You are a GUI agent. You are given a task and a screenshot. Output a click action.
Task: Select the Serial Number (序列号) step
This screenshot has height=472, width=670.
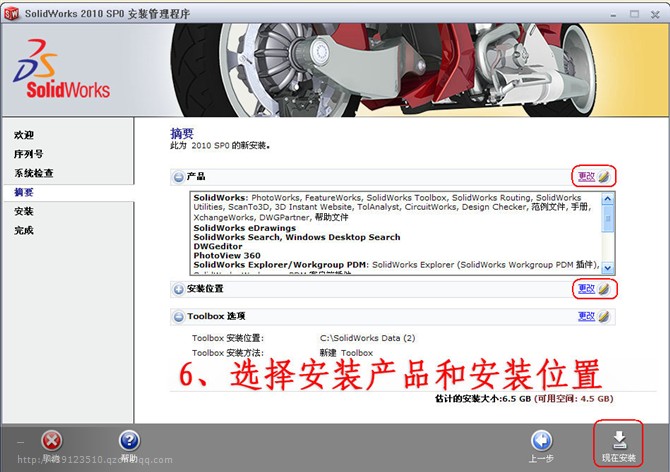click(28, 154)
